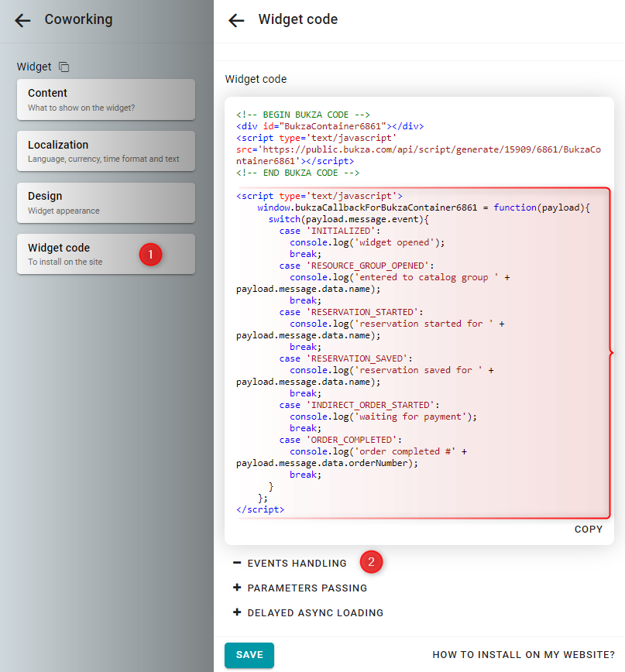Open the Localization settings card
The image size is (625, 672).
click(106, 151)
